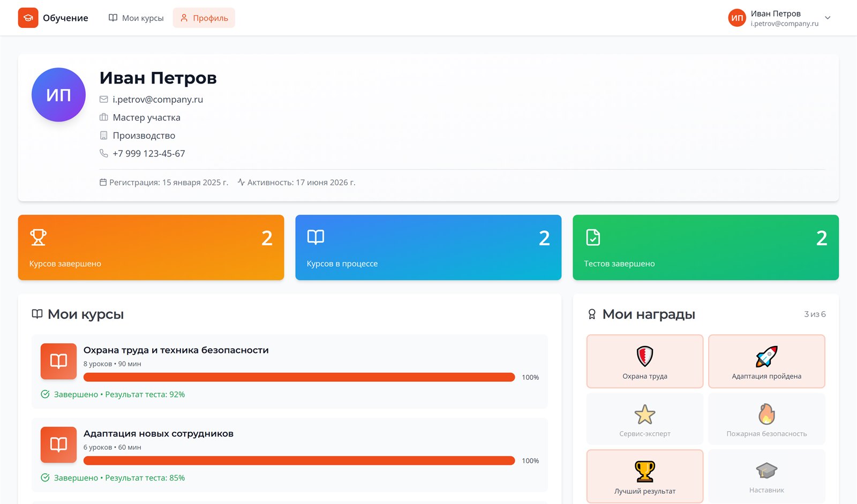Image resolution: width=857 pixels, height=504 pixels.
Task: Click the check icon by Результат теста: 85%
Action: 46,478
